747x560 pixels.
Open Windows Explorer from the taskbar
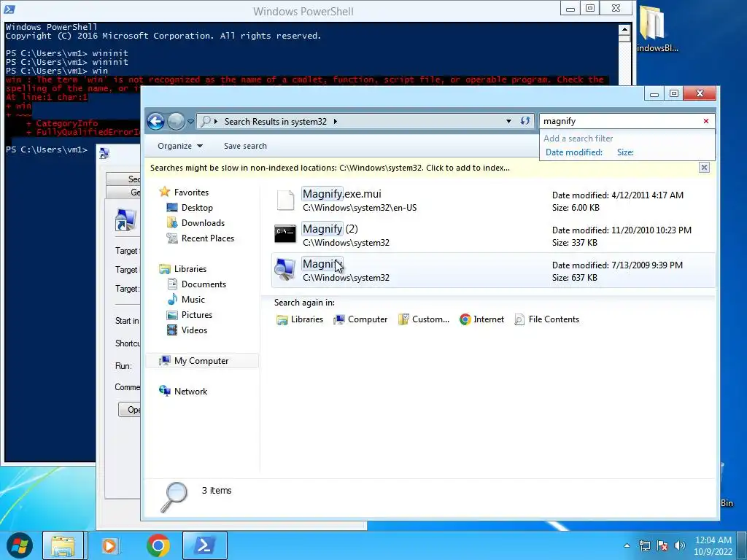tap(63, 545)
